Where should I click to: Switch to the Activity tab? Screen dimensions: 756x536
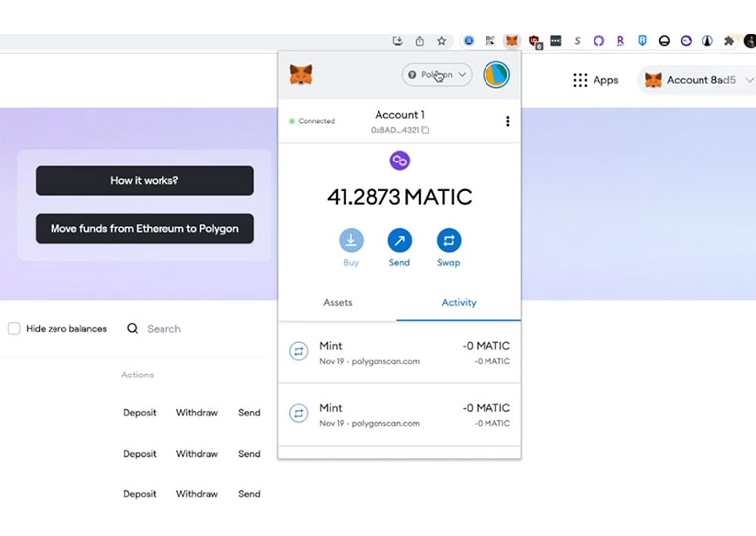[459, 303]
